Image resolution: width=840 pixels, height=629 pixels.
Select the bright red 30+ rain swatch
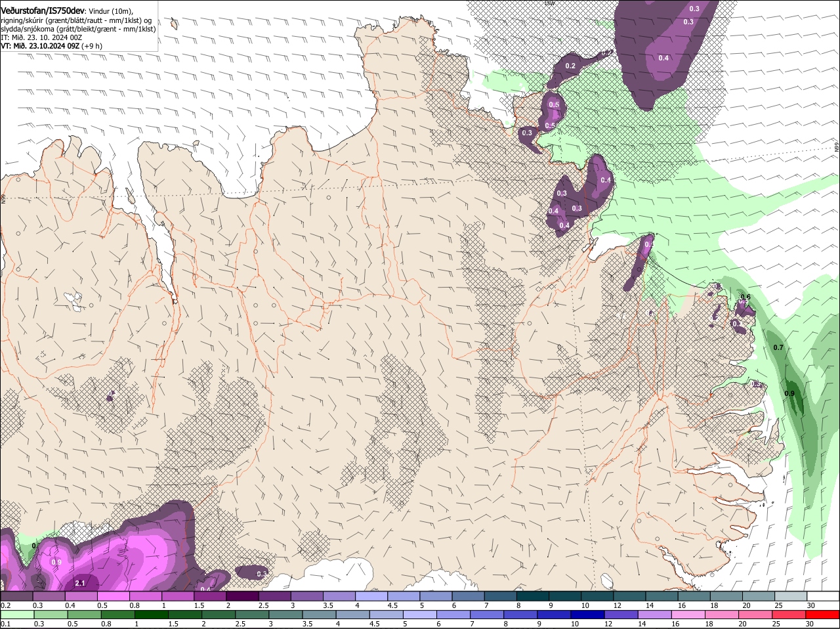822,615
